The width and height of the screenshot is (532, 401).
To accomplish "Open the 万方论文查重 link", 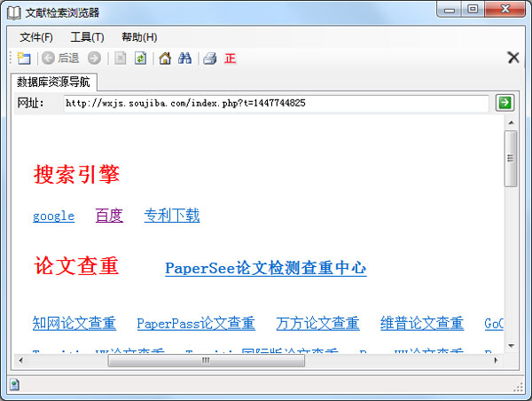I will 318,323.
